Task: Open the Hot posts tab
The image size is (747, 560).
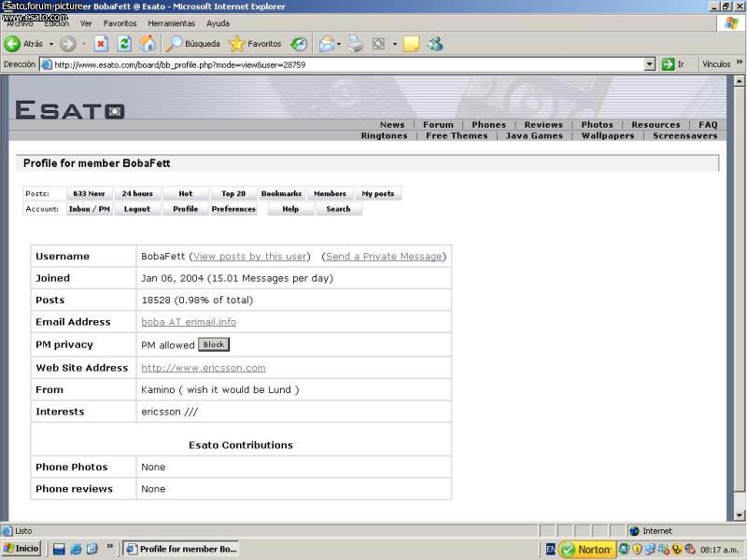Action: click(185, 193)
